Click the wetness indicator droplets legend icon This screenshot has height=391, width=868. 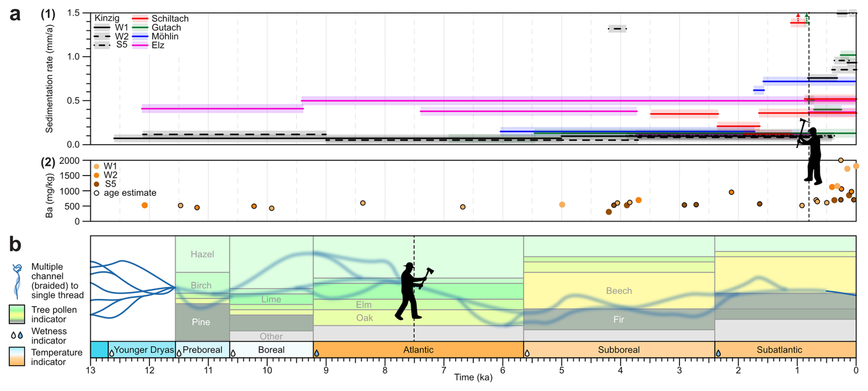[17, 336]
